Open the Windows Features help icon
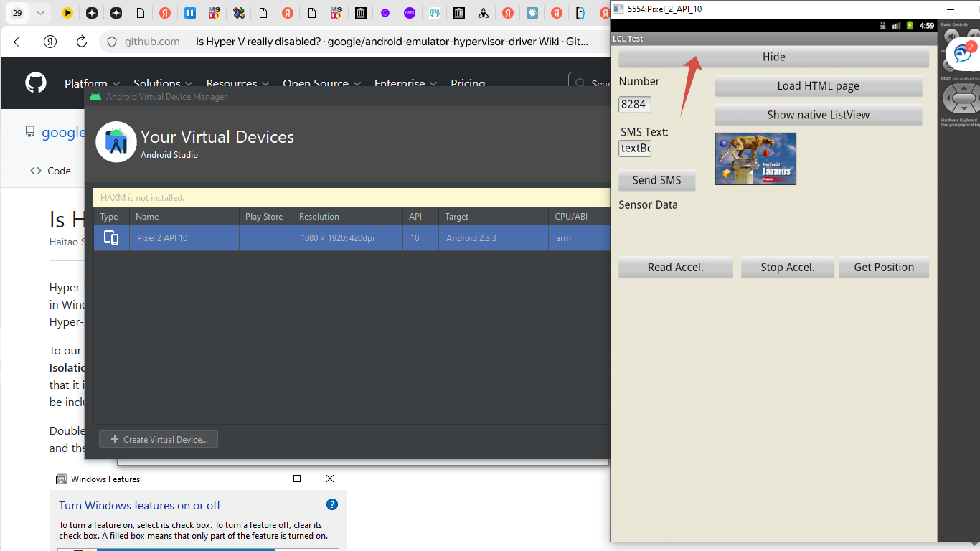 (x=331, y=504)
